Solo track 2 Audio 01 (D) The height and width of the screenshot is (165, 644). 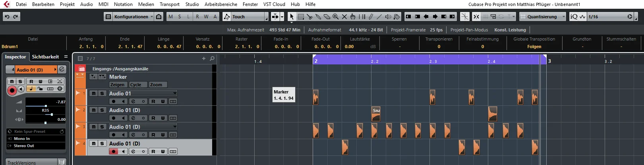(x=102, y=110)
